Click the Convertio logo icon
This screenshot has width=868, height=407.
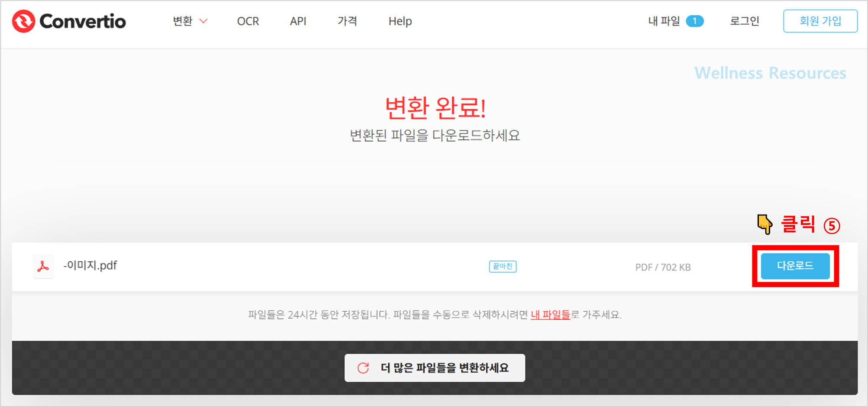point(23,21)
